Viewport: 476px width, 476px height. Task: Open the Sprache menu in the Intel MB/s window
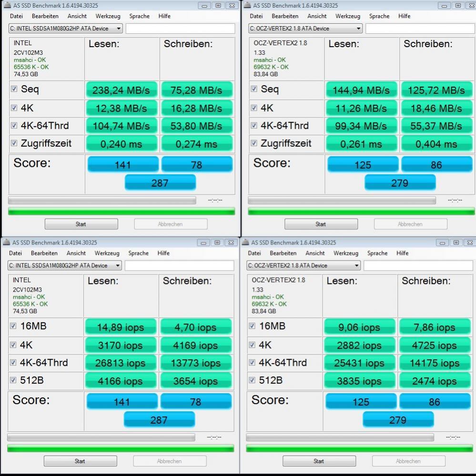139,16
